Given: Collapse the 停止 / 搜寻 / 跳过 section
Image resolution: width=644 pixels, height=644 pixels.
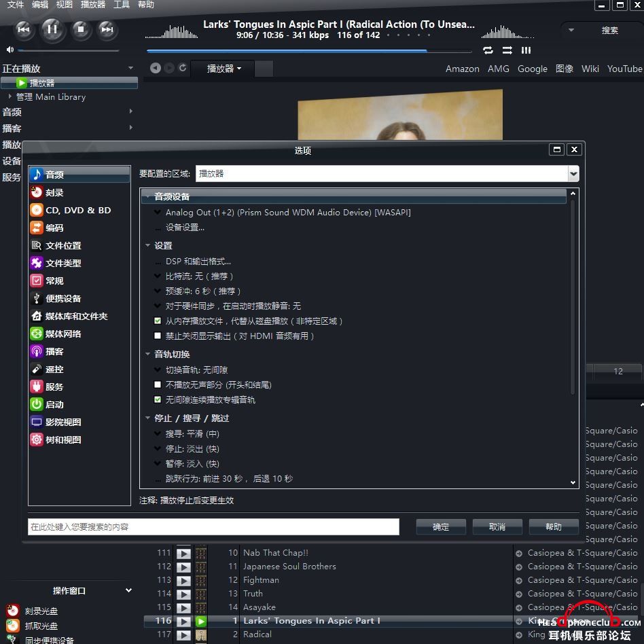Looking at the screenshot, I should pyautogui.click(x=147, y=418).
